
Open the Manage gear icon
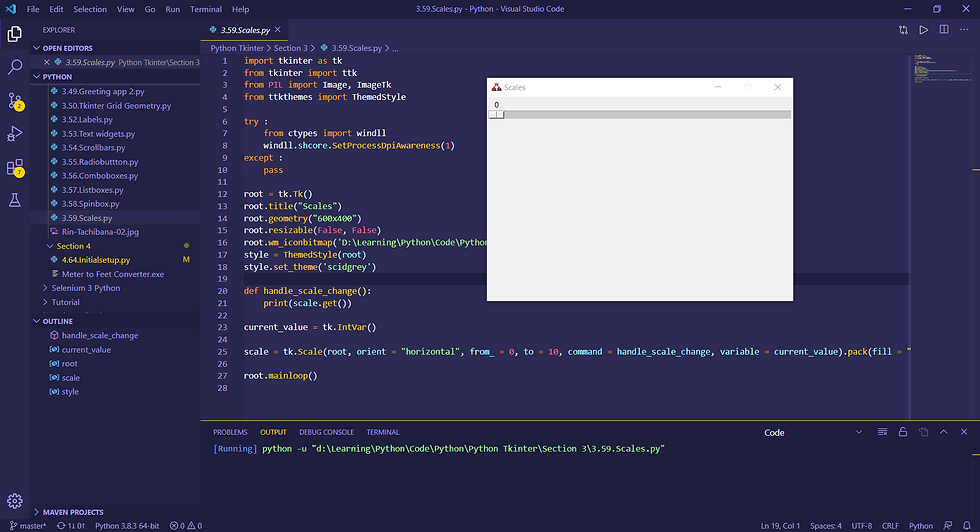[x=14, y=501]
